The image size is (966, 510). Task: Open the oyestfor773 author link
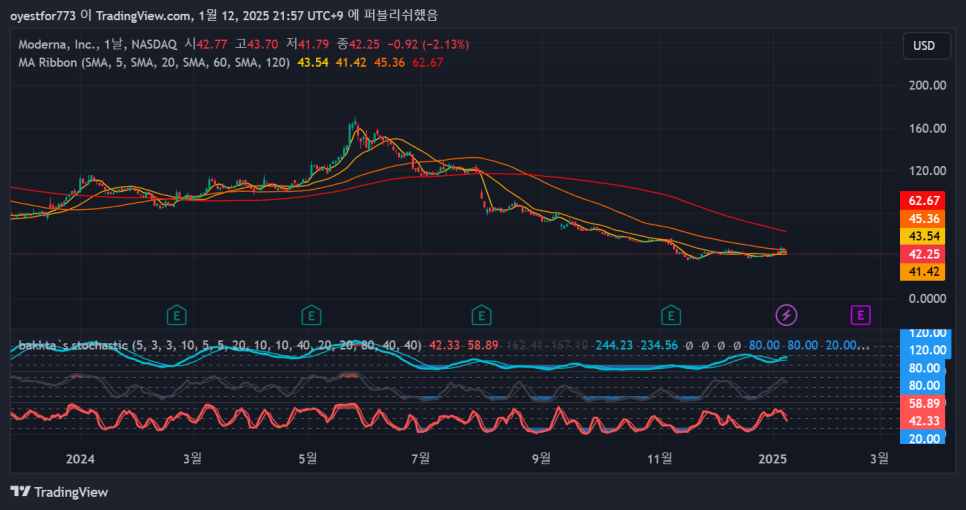44,15
